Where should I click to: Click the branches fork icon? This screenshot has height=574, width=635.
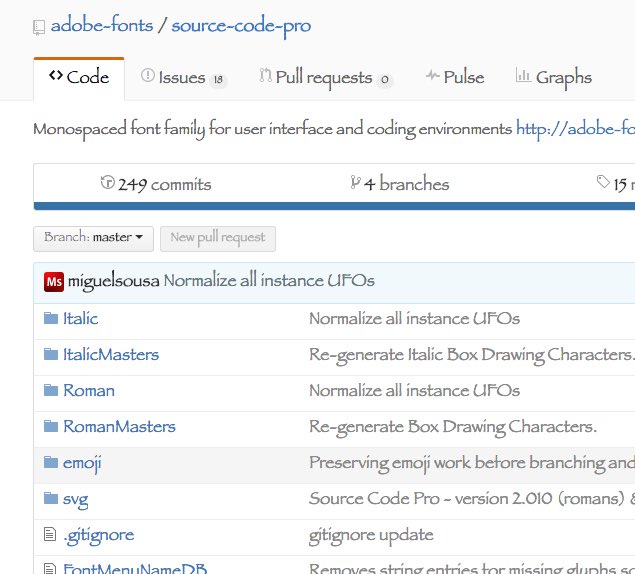[355, 183]
